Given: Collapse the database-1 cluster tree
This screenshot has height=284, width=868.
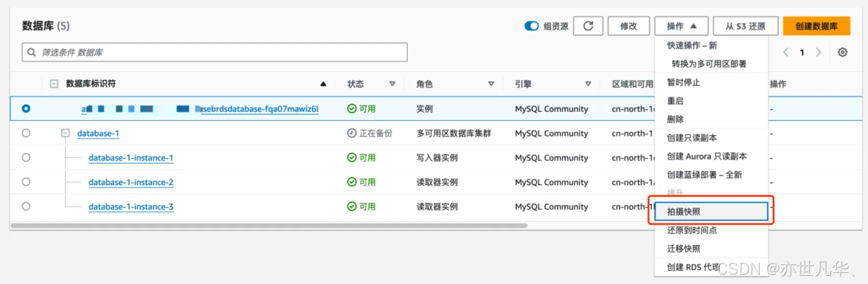Looking at the screenshot, I should (65, 133).
